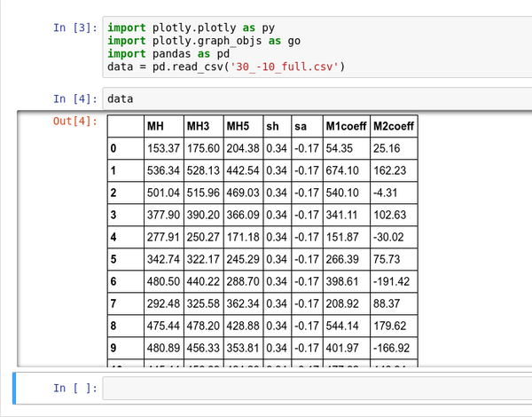Click the M2coeff column header

394,126
